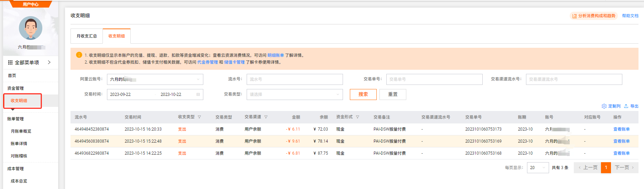View bill for transaction 464936822980874
The height and width of the screenshot is (189, 644).
click(x=622, y=153)
